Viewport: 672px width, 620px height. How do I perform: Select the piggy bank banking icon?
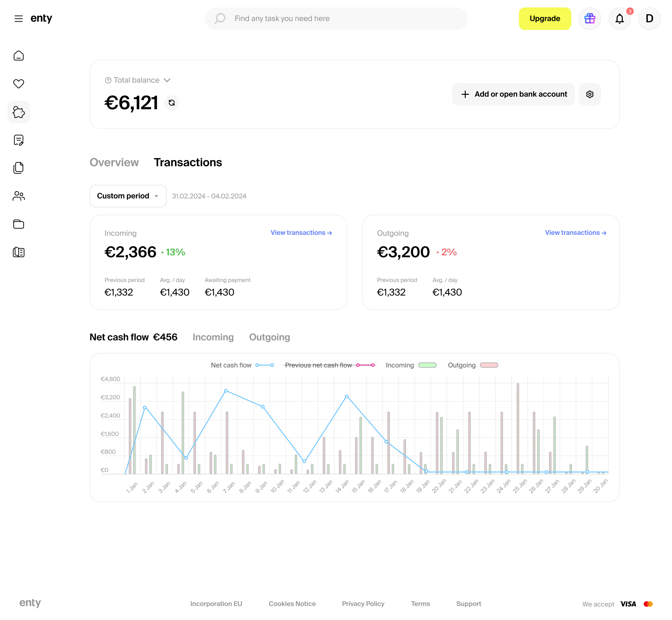pyautogui.click(x=19, y=112)
